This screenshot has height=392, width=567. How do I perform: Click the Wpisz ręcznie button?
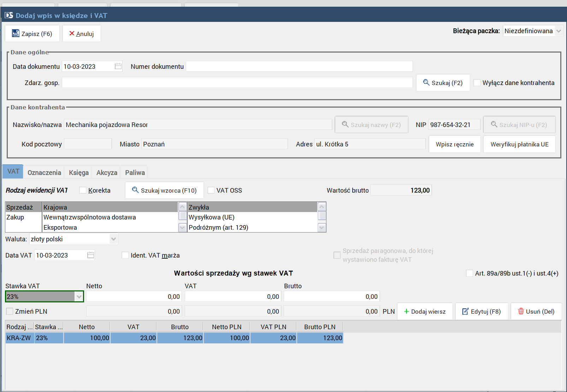[455, 144]
